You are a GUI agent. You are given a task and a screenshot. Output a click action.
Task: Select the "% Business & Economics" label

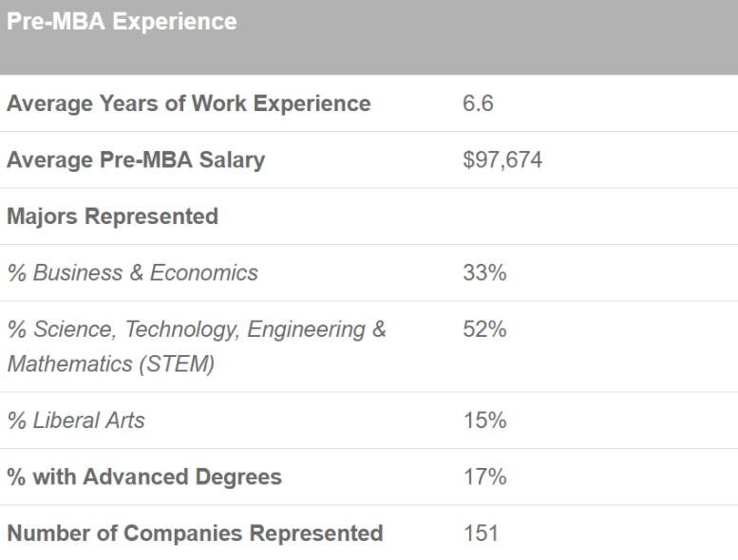point(132,273)
